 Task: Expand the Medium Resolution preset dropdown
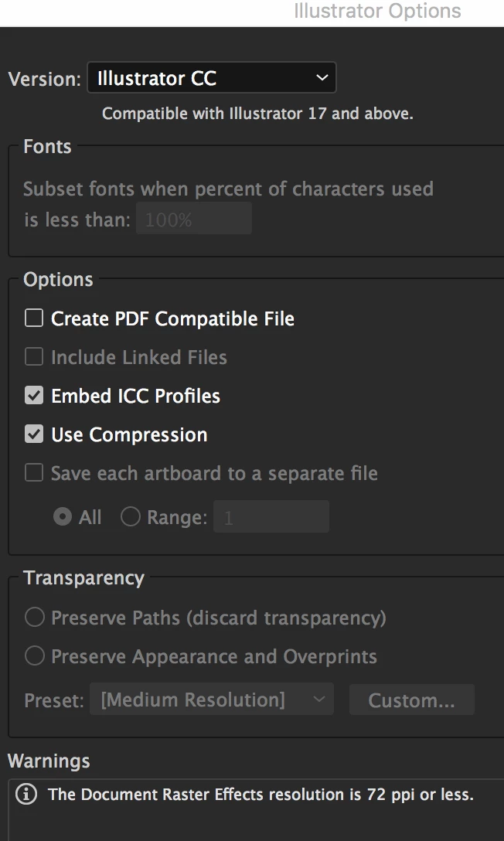(212, 699)
